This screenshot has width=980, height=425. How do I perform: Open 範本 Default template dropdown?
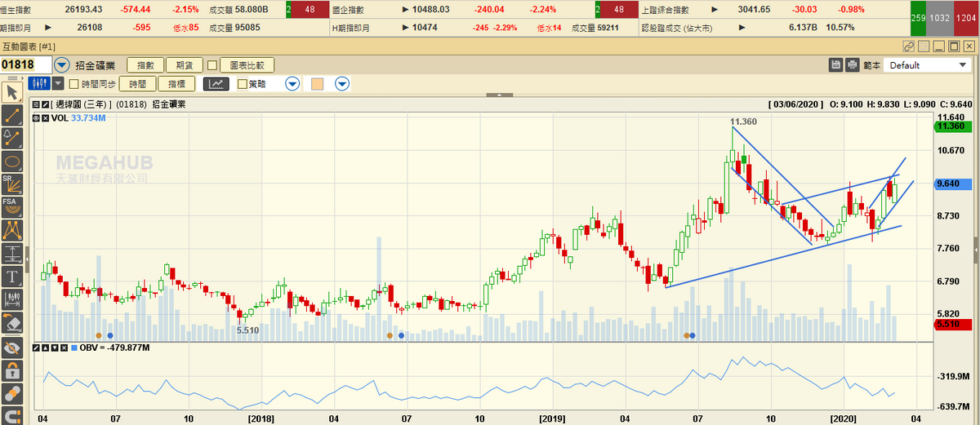928,65
